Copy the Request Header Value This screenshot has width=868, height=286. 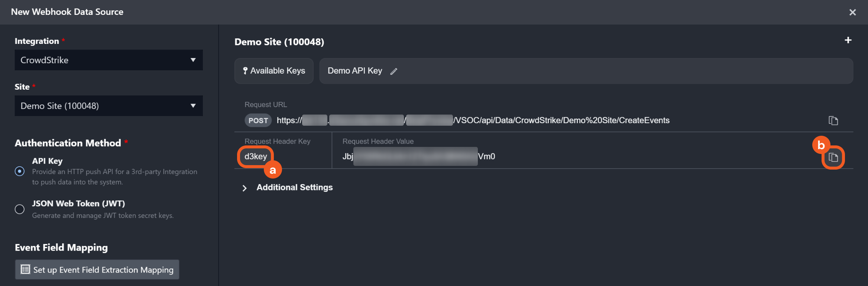[833, 157]
